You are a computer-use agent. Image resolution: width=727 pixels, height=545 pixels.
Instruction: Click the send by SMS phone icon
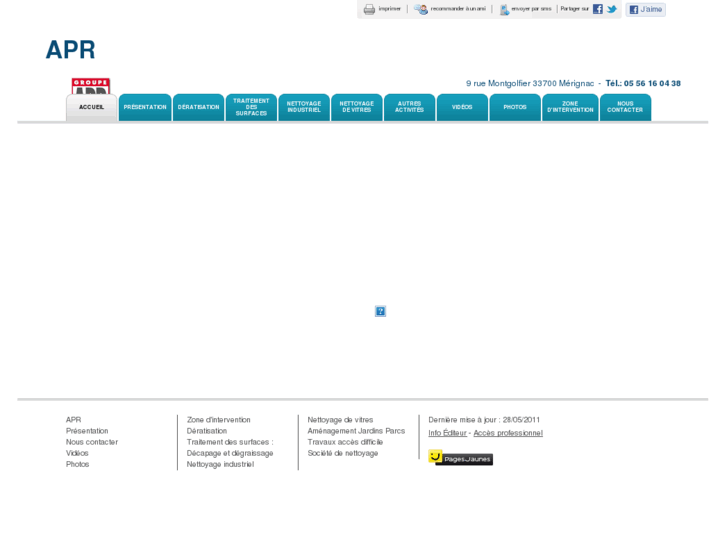click(504, 9)
